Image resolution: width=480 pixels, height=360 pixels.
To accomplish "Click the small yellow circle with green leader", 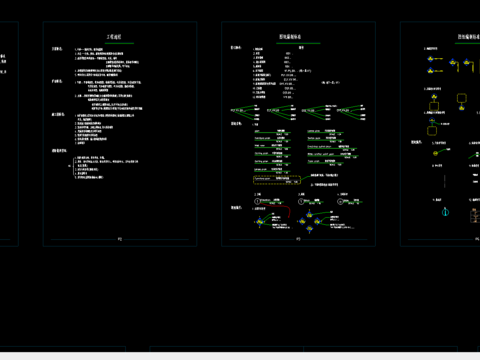I will (x=435, y=153).
